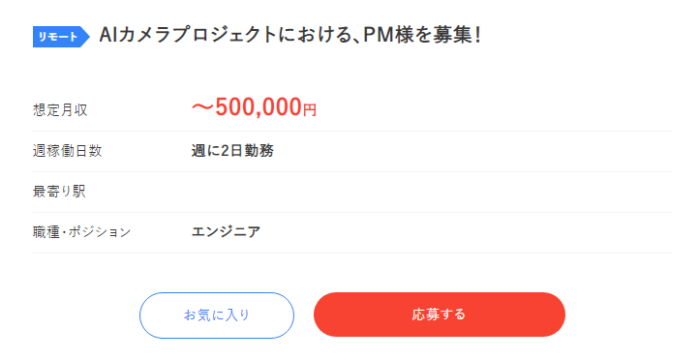Select the 週稼働日数 row label

pyautogui.click(x=67, y=151)
